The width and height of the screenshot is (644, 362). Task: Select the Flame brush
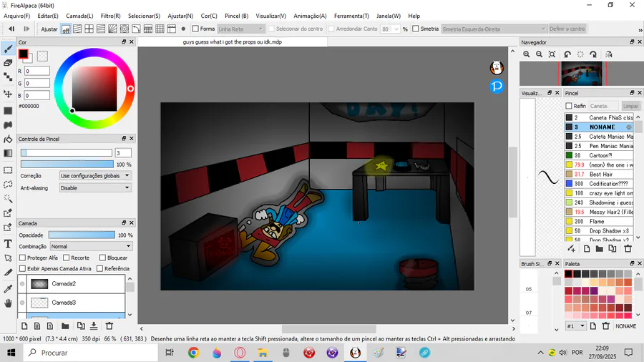point(599,221)
